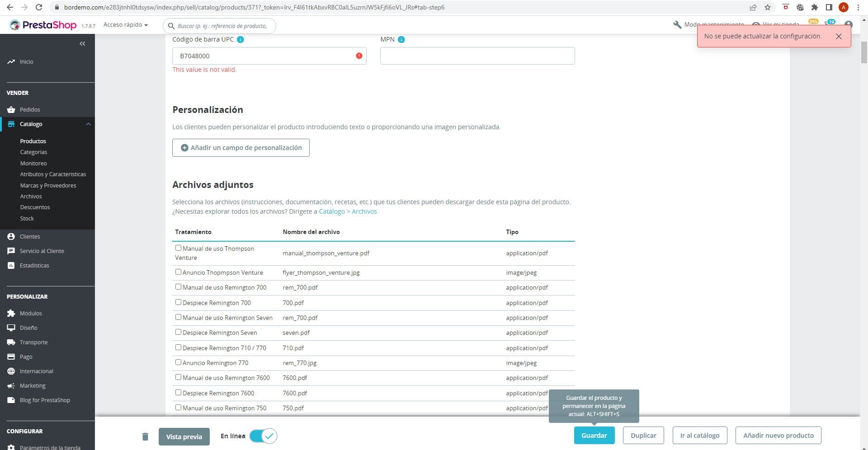Viewport: 868px width, 450px height.
Task: Open Archivos submenu item
Action: click(31, 196)
